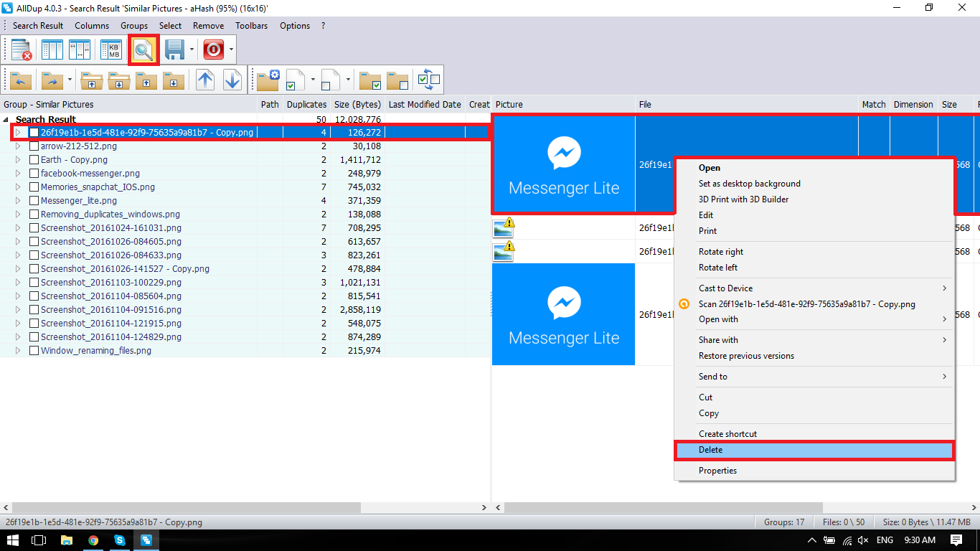Open the columns layout icon
The height and width of the screenshot is (551, 980).
(x=52, y=50)
